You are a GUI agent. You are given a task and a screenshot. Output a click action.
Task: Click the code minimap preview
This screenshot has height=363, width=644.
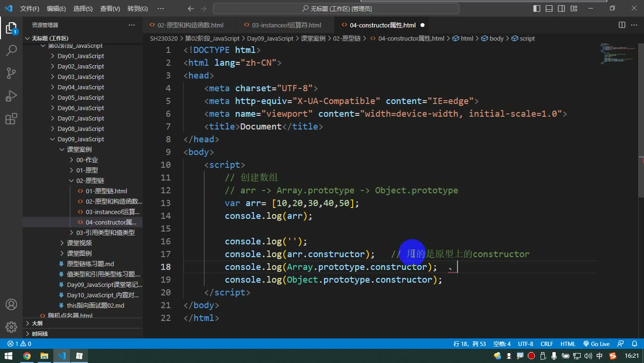click(618, 53)
